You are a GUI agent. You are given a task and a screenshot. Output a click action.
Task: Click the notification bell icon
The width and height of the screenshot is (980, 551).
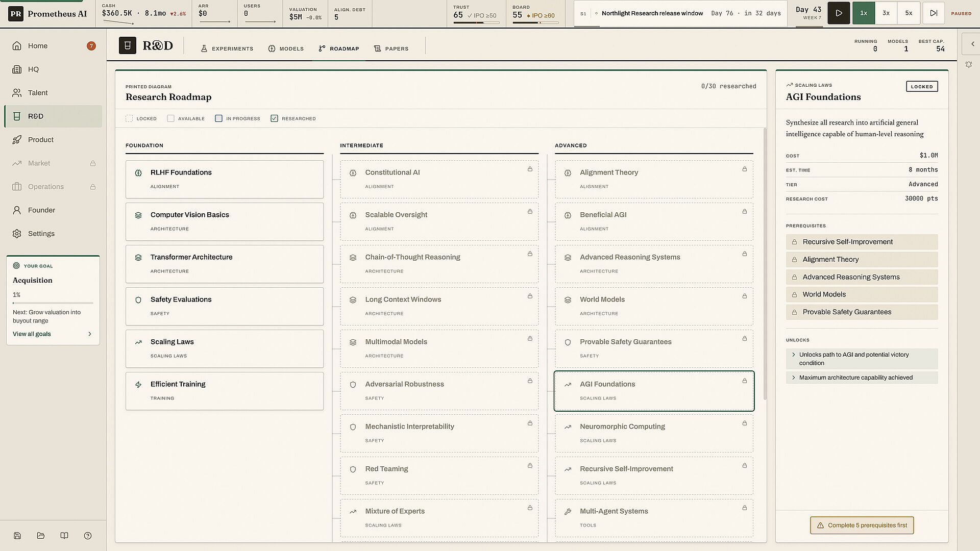click(x=968, y=65)
